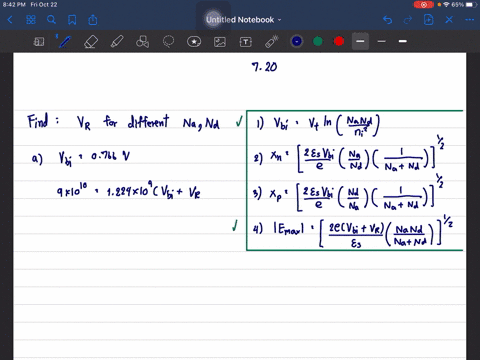Tap the green checkmark beside formula 4
480x360 pixels.
pyautogui.click(x=235, y=225)
